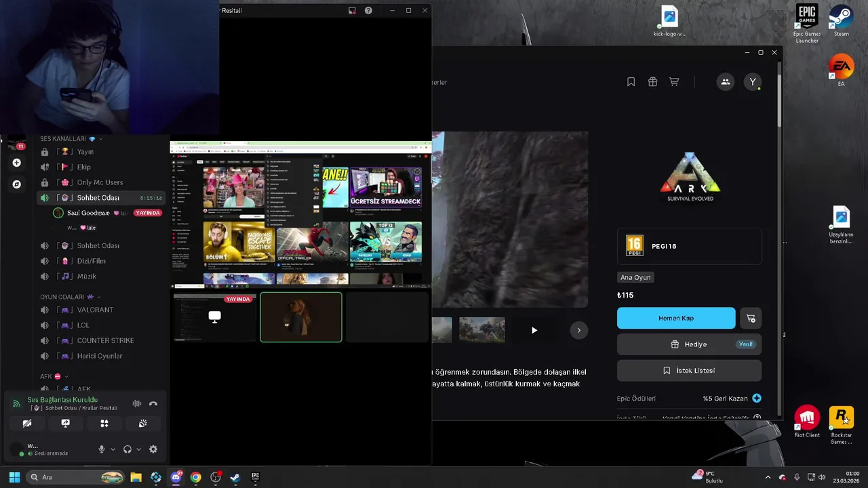Click the Epic store window scrollbar
This screenshot has height=488, width=868.
pyautogui.click(x=780, y=101)
